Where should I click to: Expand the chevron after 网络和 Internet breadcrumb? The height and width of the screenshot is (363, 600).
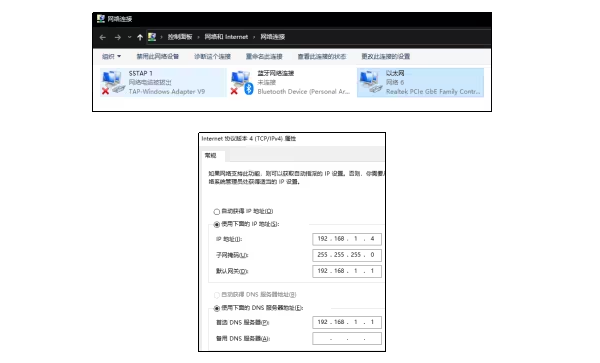click(x=254, y=37)
